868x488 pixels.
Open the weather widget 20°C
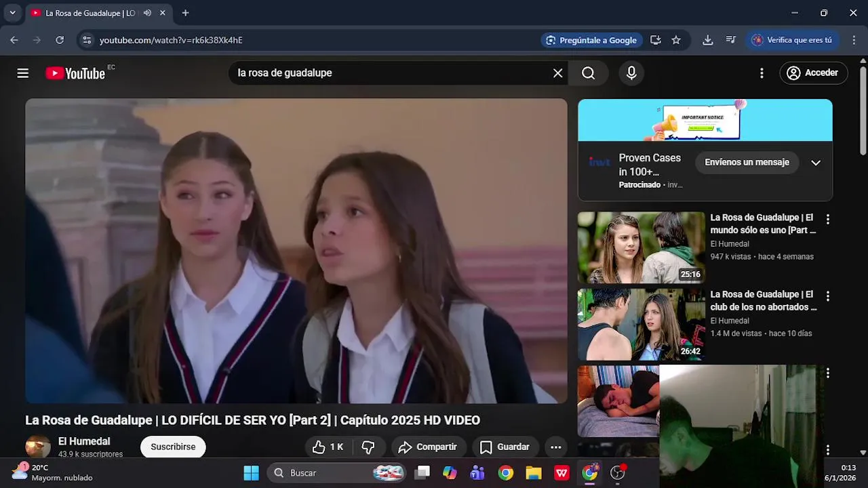[x=52, y=472]
